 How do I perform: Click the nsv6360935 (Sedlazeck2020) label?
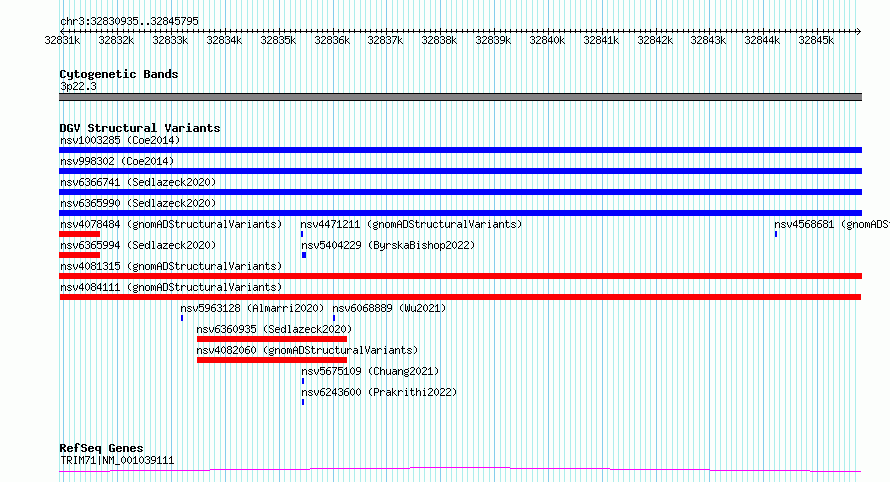pyautogui.click(x=274, y=329)
